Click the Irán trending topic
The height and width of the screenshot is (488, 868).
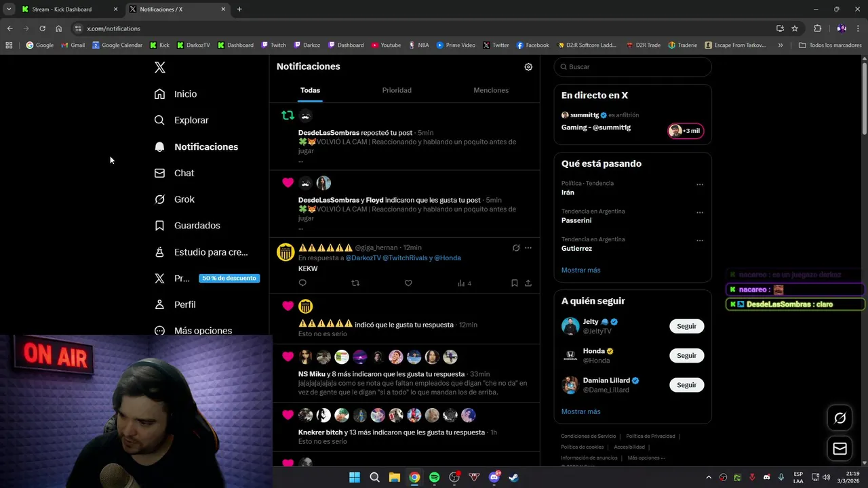568,192
